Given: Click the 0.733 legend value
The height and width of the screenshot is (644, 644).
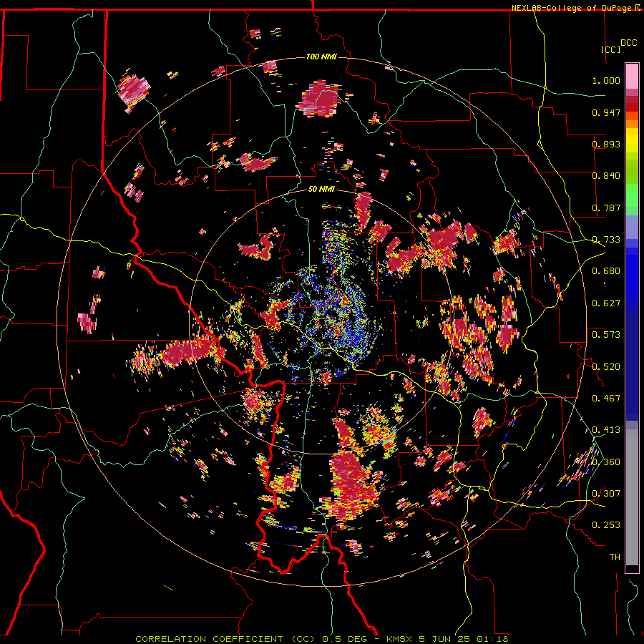Looking at the screenshot, I should click(x=606, y=240).
